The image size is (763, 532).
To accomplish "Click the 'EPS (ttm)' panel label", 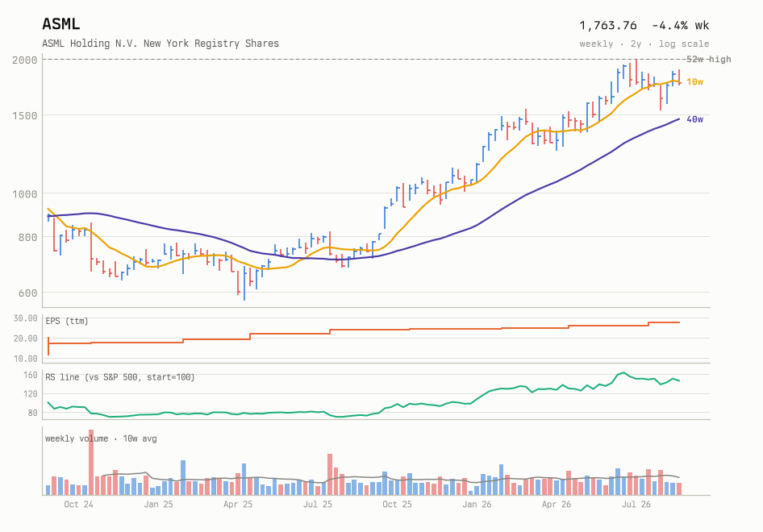I will pos(67,321).
